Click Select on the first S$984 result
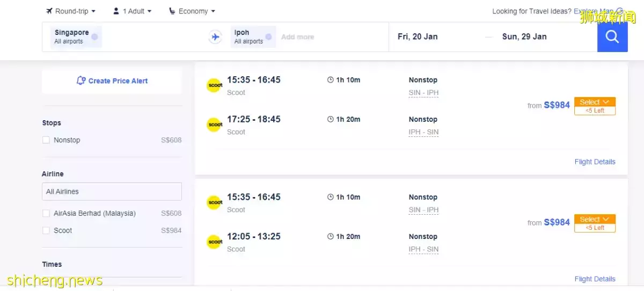Screen dimensions: 644x291 coord(595,102)
